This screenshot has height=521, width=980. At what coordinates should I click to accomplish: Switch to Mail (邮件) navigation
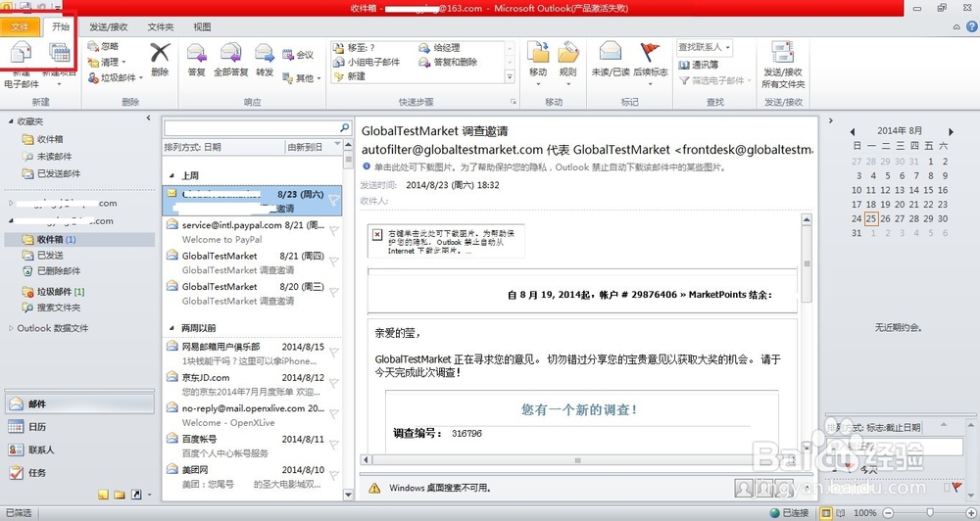click(x=79, y=404)
